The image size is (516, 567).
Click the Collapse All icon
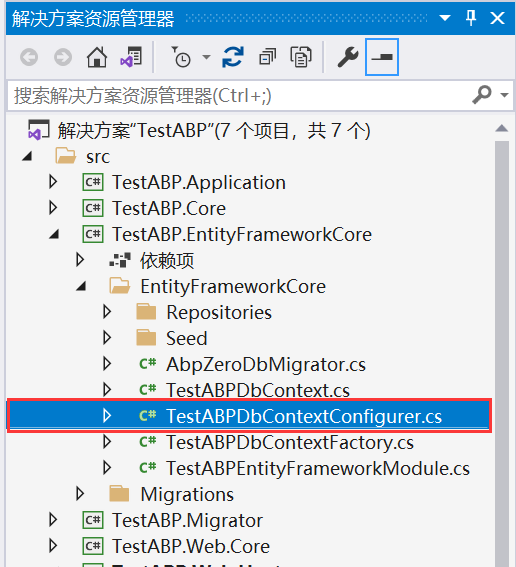click(x=268, y=57)
